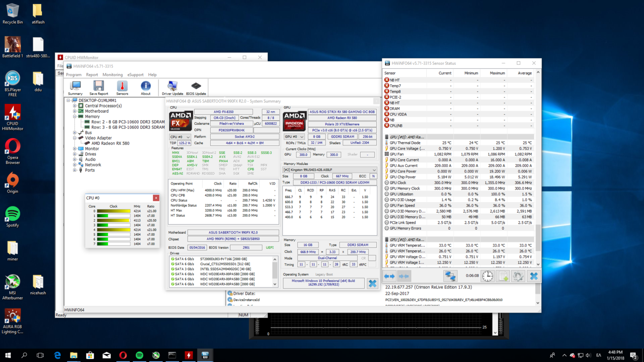Click the network computers icon in Sensor Status
The image size is (644, 362).
(x=450, y=276)
